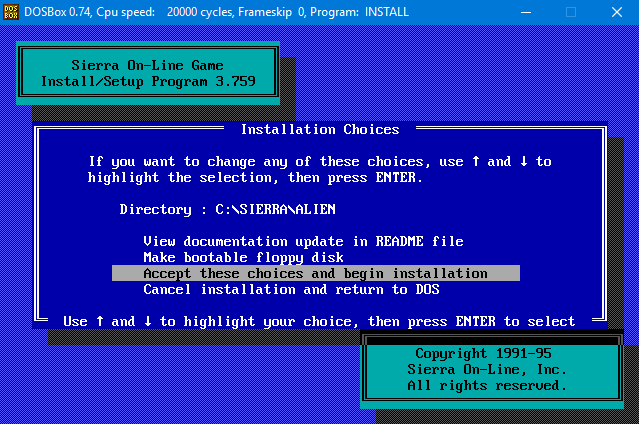The width and height of the screenshot is (639, 424).
Task: Click the 'press ENTER to select' hint line
Action: [319, 322]
